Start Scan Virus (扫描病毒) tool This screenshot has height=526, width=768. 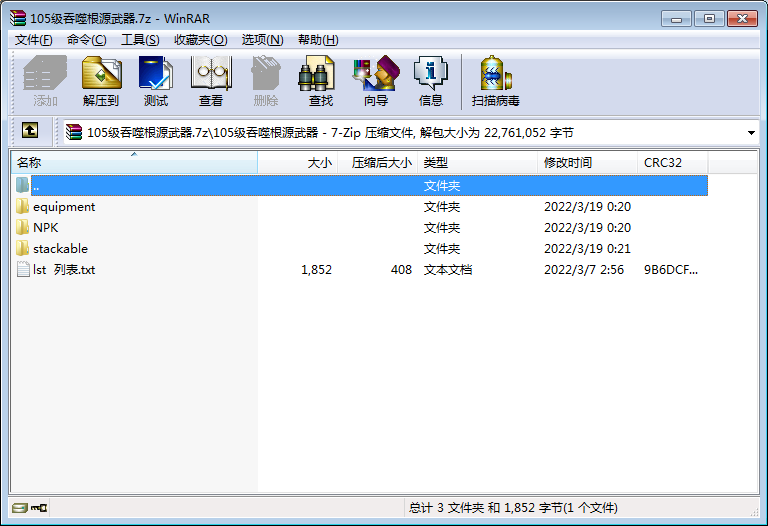pyautogui.click(x=496, y=81)
